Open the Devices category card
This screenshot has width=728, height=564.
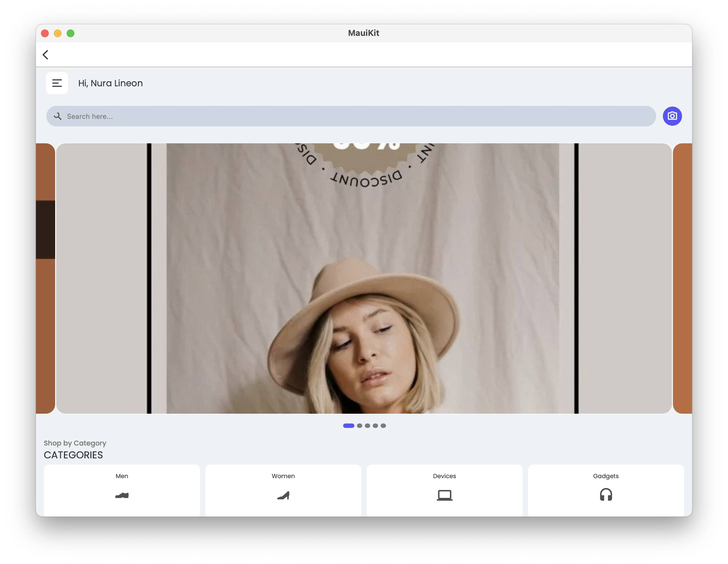[x=444, y=487]
